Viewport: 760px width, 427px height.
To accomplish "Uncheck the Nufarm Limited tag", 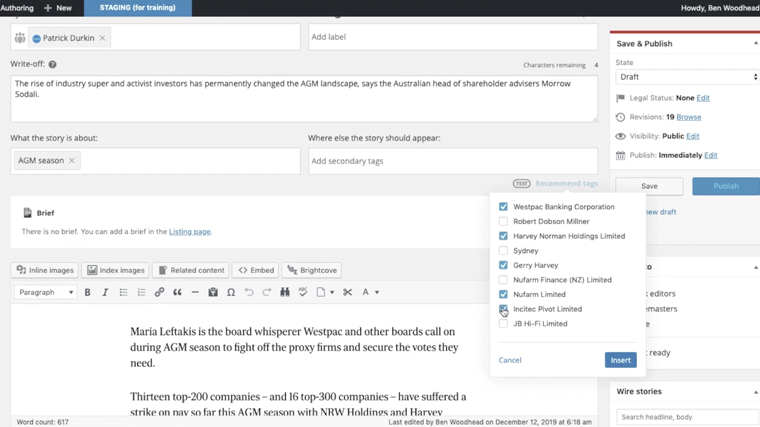I will 503,294.
